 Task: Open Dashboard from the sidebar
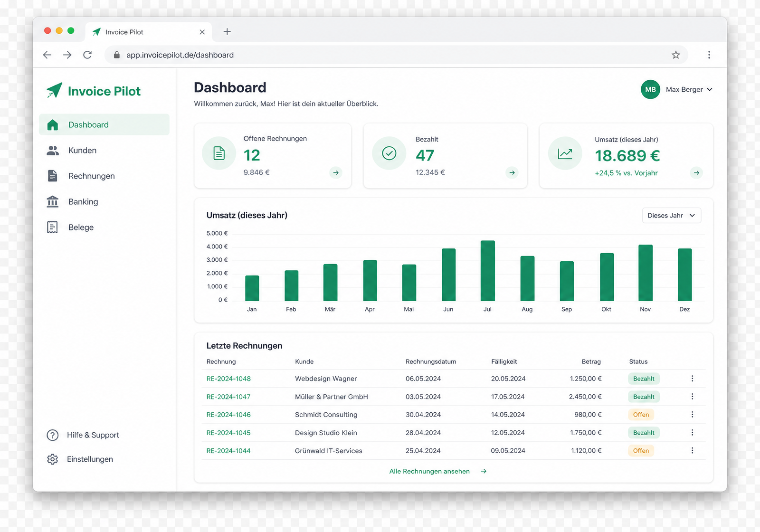pos(104,124)
